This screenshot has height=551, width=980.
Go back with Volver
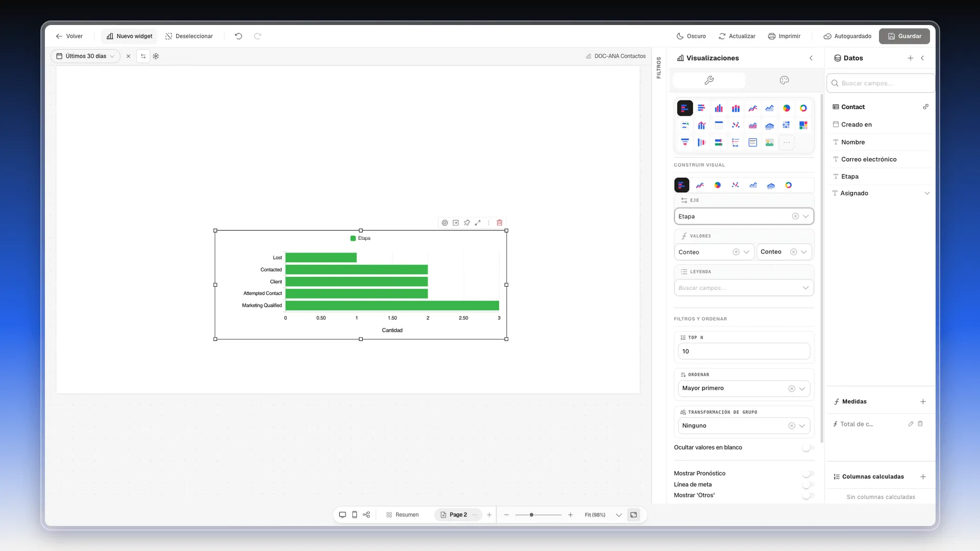click(69, 36)
